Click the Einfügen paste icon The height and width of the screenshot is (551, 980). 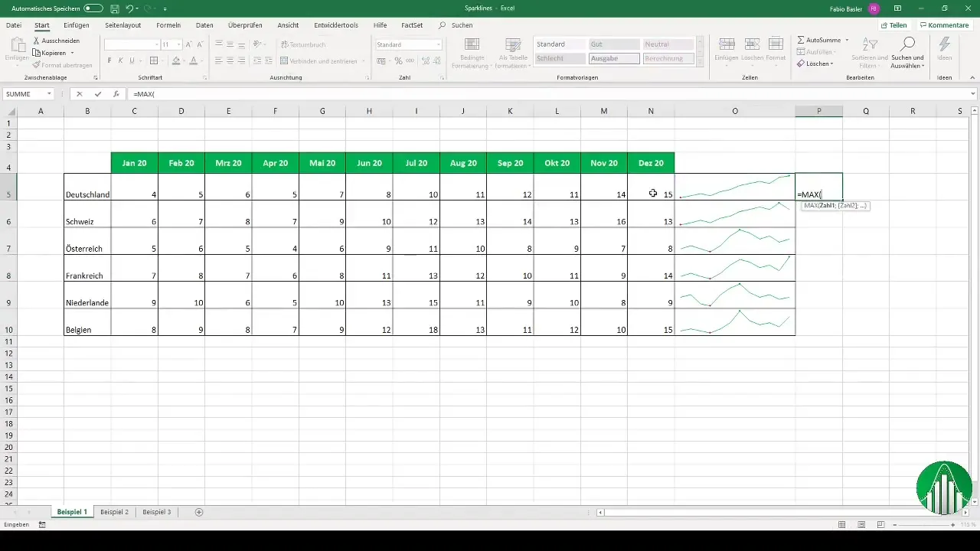(17, 44)
